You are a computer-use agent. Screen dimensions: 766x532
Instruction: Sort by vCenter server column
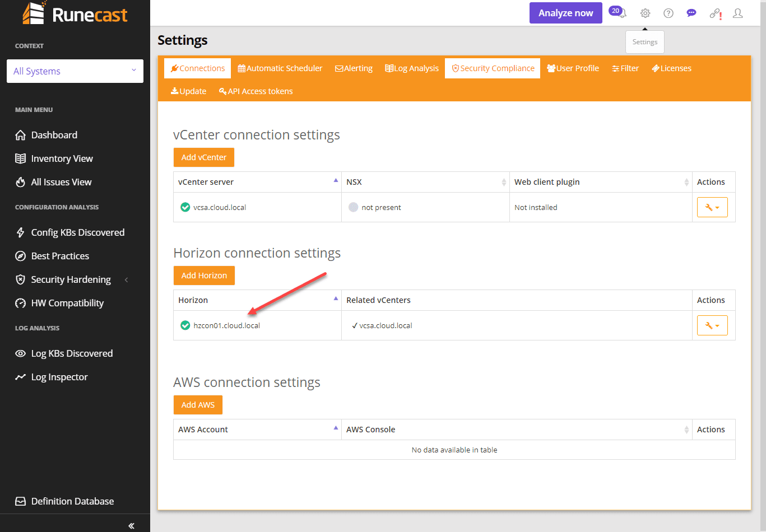click(x=258, y=182)
